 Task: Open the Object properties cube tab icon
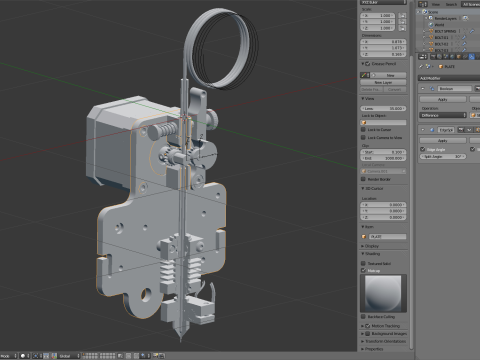click(458, 57)
